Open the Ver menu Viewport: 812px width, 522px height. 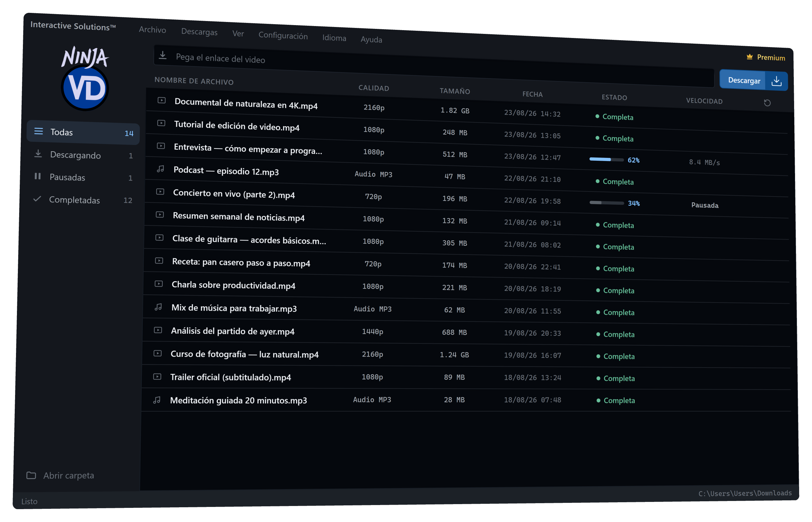tap(238, 34)
